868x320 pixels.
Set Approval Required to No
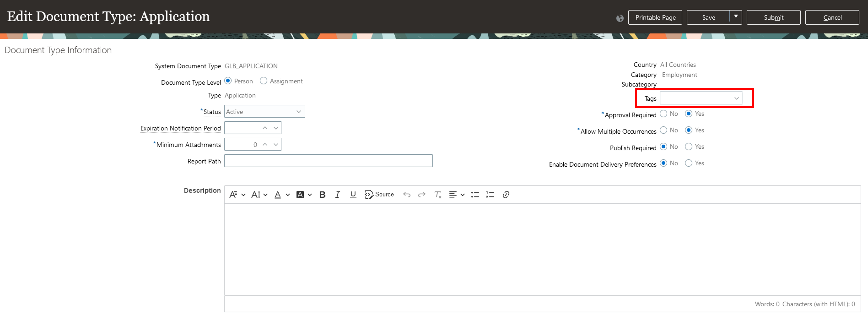click(663, 114)
